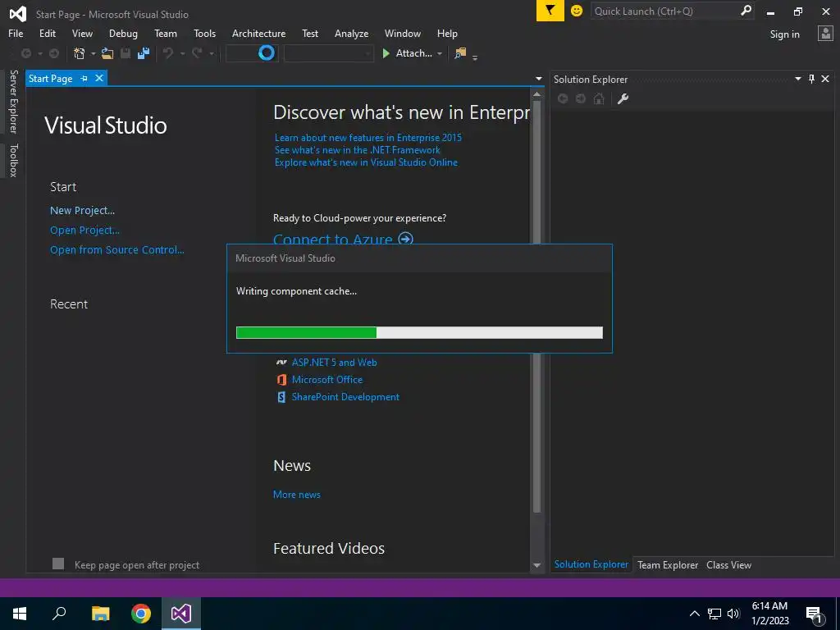Click Solution Explorer Properties wrench icon
The height and width of the screenshot is (630, 840).
click(x=623, y=98)
